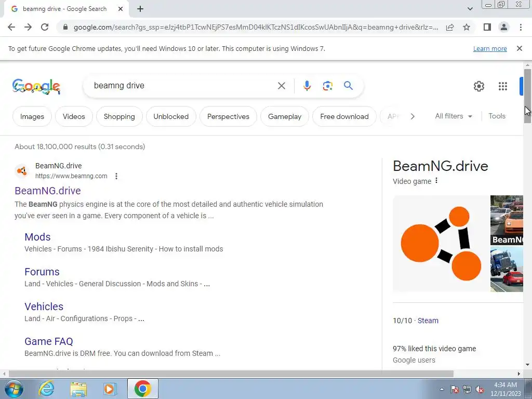
Task: Click the scroll right arrow
Action: coord(519,374)
